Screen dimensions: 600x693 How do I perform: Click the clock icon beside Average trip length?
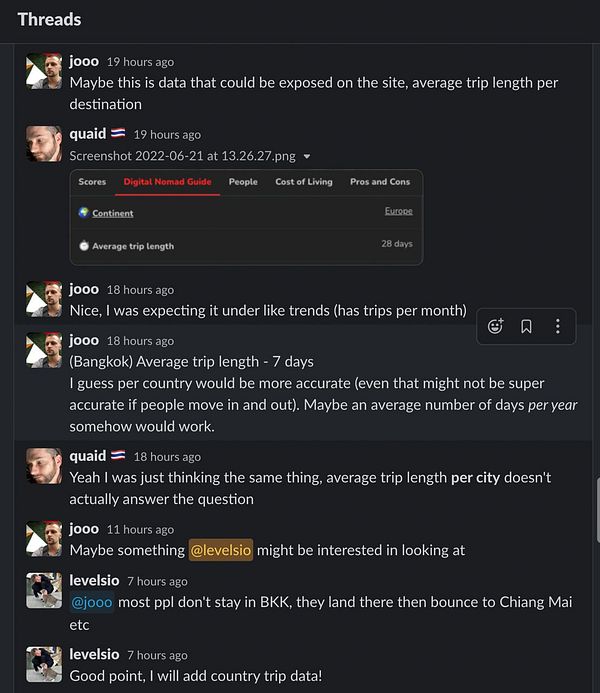(x=84, y=245)
